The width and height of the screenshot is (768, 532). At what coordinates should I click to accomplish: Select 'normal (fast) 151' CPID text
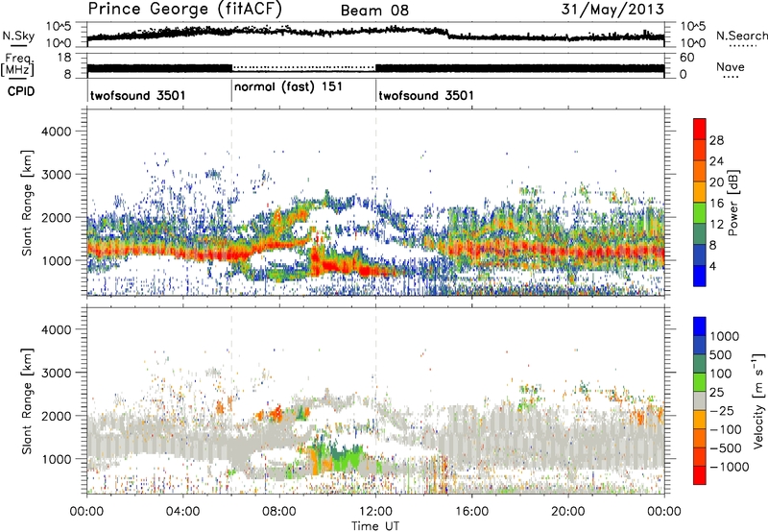tap(288, 86)
